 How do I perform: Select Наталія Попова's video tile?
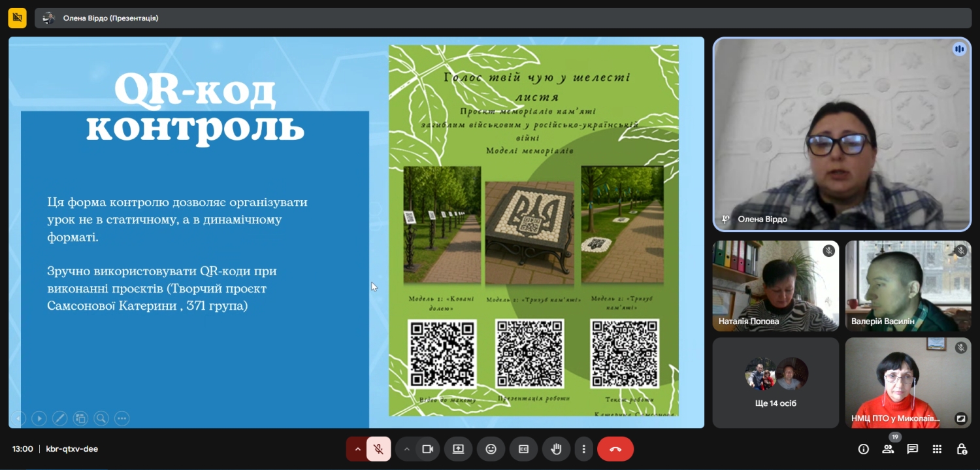pyautogui.click(x=776, y=286)
